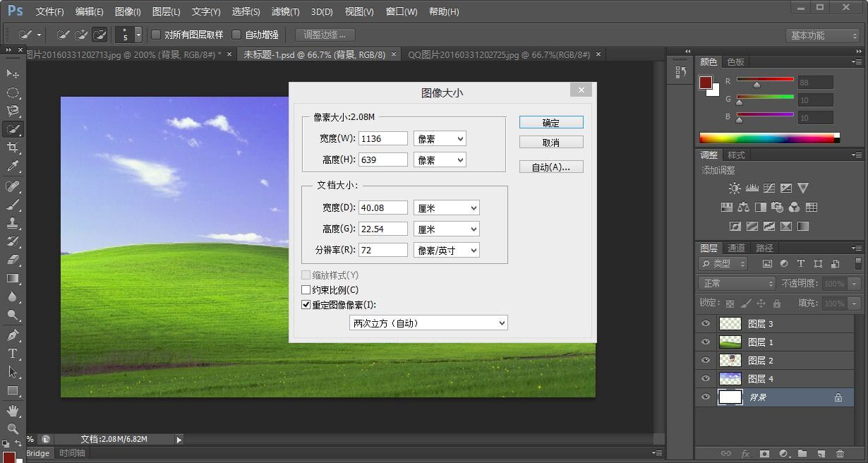Uncheck the 重定图像像素 checkbox
Viewport: 868px width, 463px height.
(306, 305)
